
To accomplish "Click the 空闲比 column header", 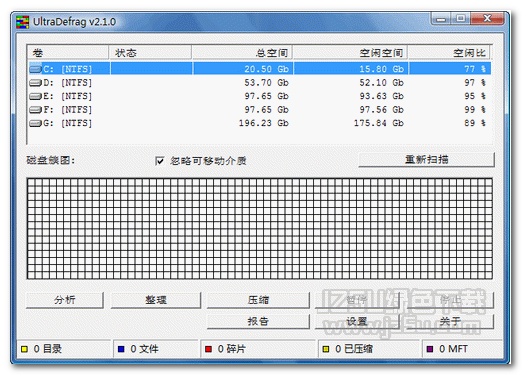I will (x=449, y=53).
